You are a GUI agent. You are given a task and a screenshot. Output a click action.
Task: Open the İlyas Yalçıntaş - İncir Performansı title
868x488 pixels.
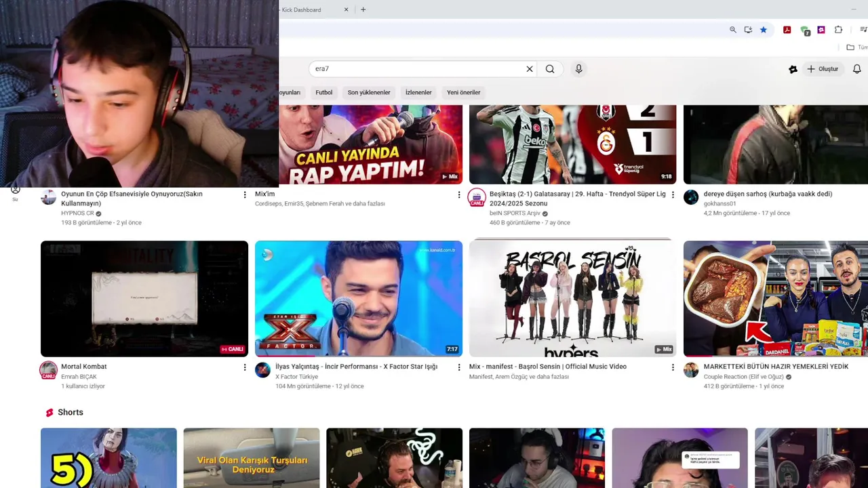tap(356, 367)
